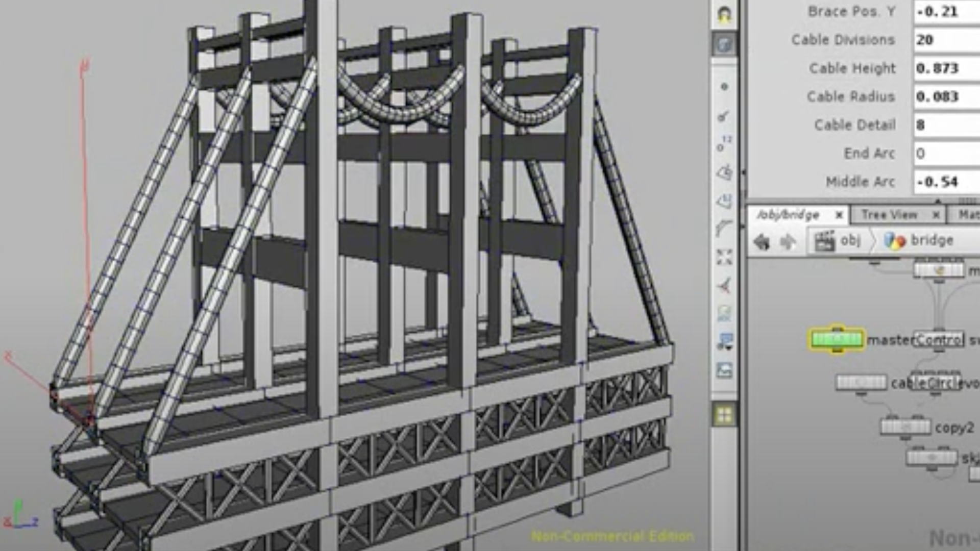The image size is (980, 551).
Task: Select the /obj/bridge network tab
Action: 788,215
